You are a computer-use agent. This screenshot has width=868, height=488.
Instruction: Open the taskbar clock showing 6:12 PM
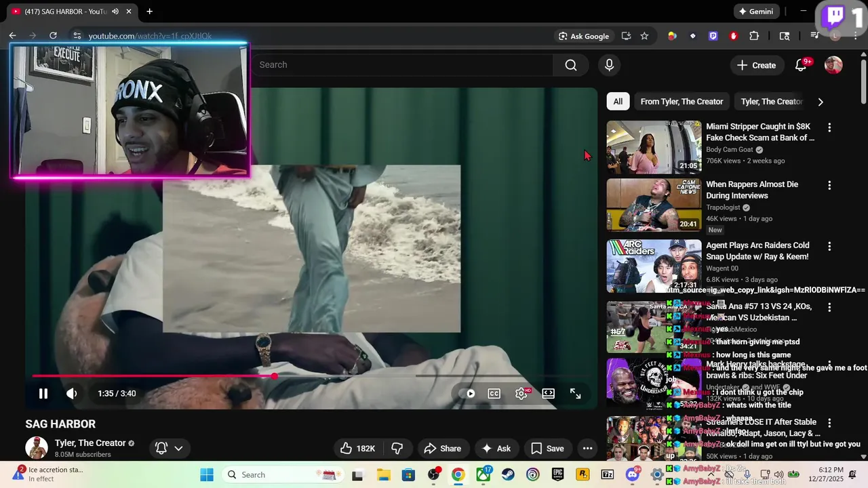(x=831, y=474)
